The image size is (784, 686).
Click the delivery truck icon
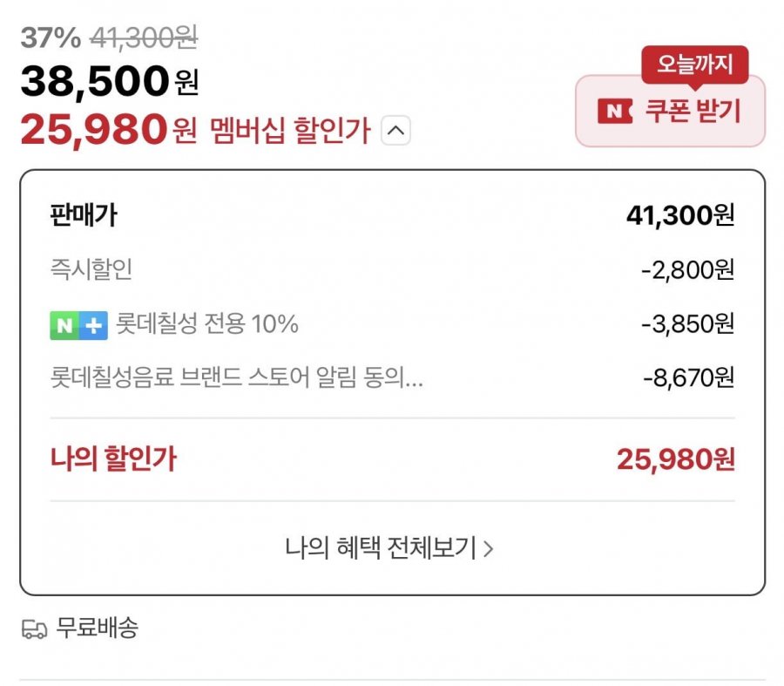35,629
